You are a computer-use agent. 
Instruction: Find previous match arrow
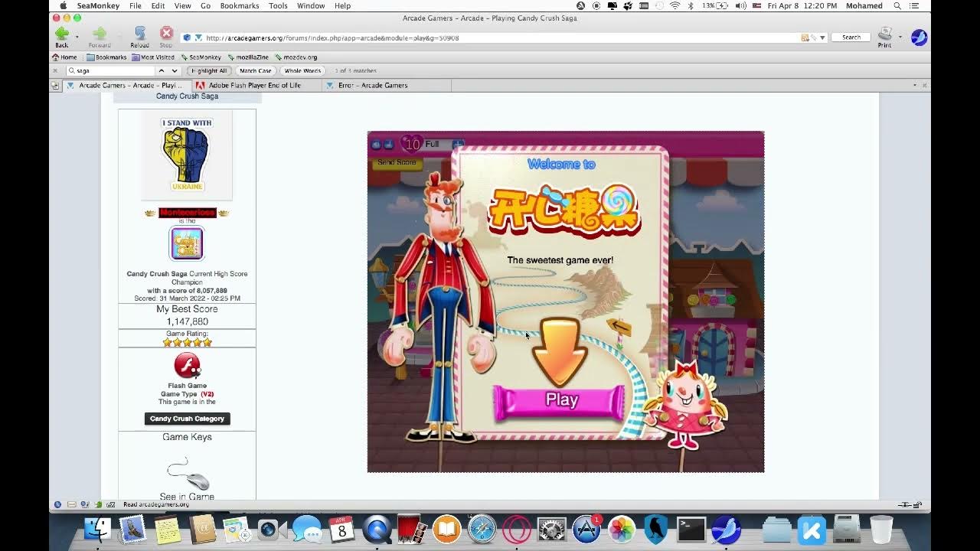coord(162,70)
